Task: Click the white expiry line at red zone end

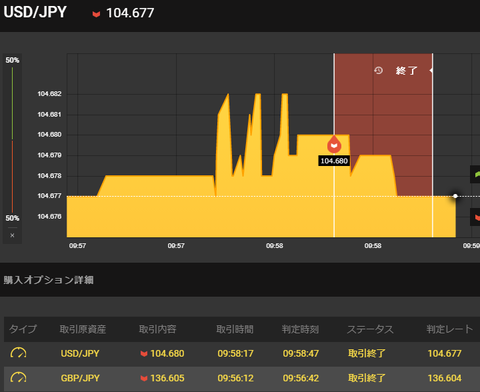Action: click(x=433, y=145)
